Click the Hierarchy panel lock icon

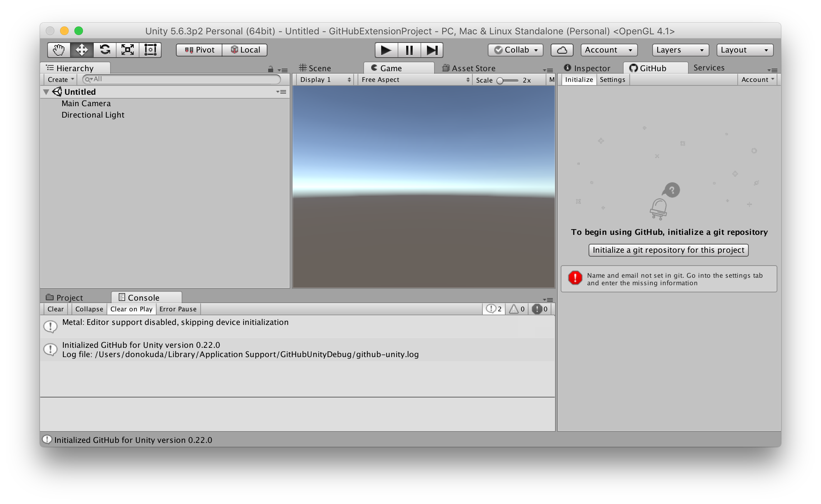271,69
